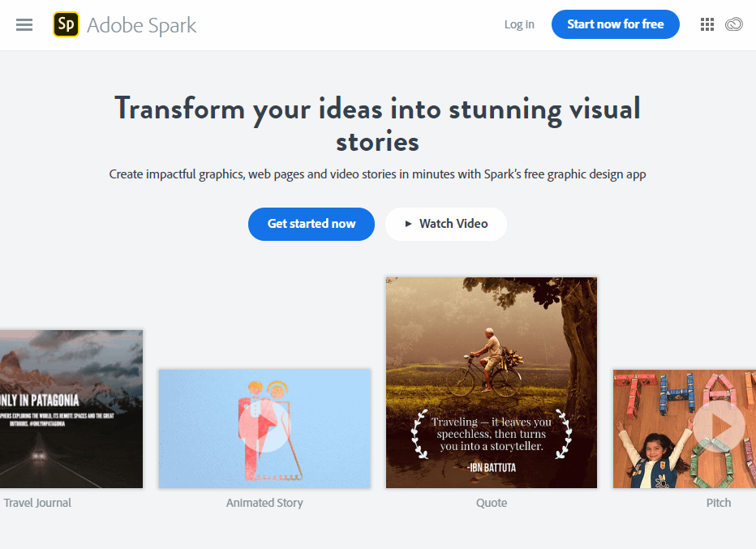Open the Only in Patagonia thumbnail
756x549 pixels.
click(x=71, y=409)
